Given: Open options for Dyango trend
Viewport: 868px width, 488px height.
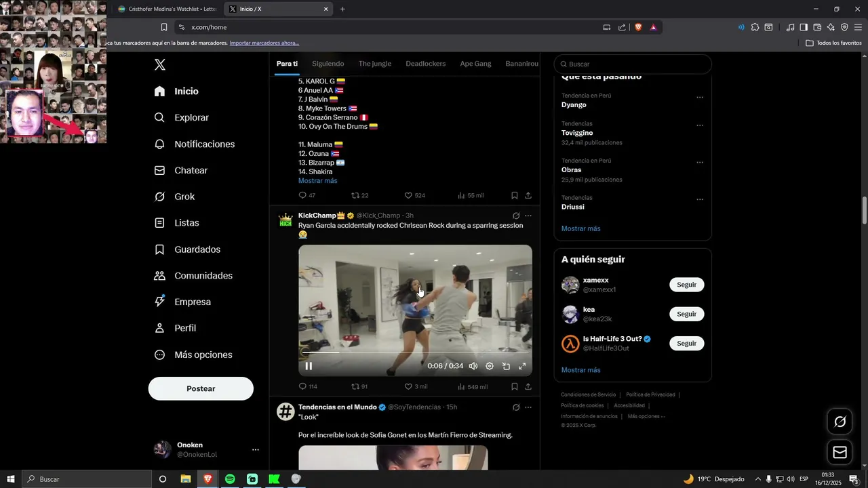Looking at the screenshot, I should pos(700,97).
